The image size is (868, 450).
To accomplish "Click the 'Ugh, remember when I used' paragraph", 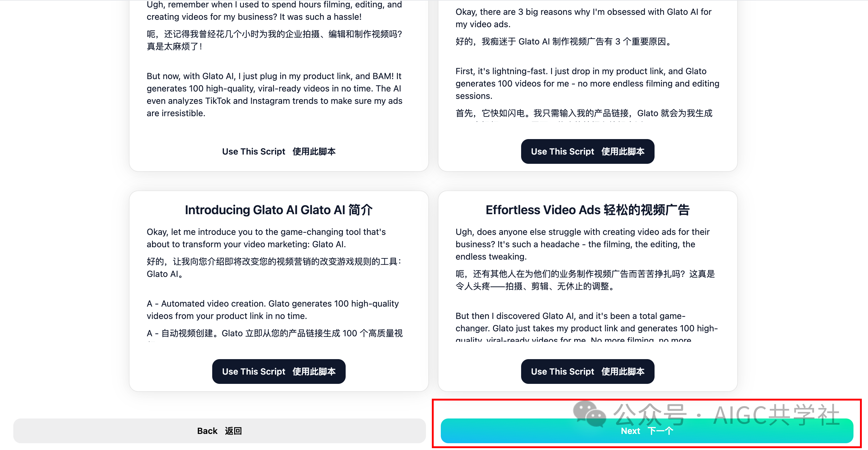I will tap(274, 11).
